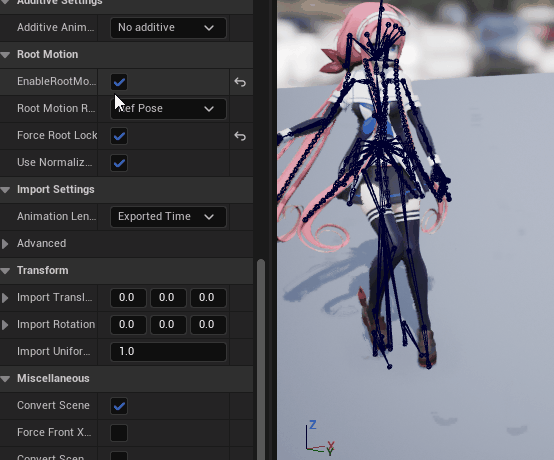Click the Import Rotation label
The image size is (554, 460).
(56, 324)
